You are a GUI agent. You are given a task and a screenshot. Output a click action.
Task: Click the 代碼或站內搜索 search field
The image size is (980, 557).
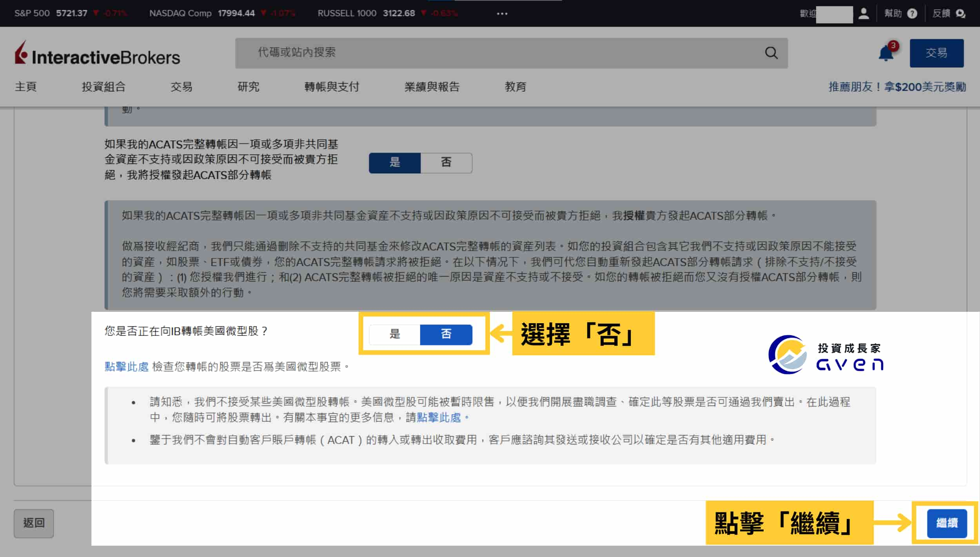(511, 53)
